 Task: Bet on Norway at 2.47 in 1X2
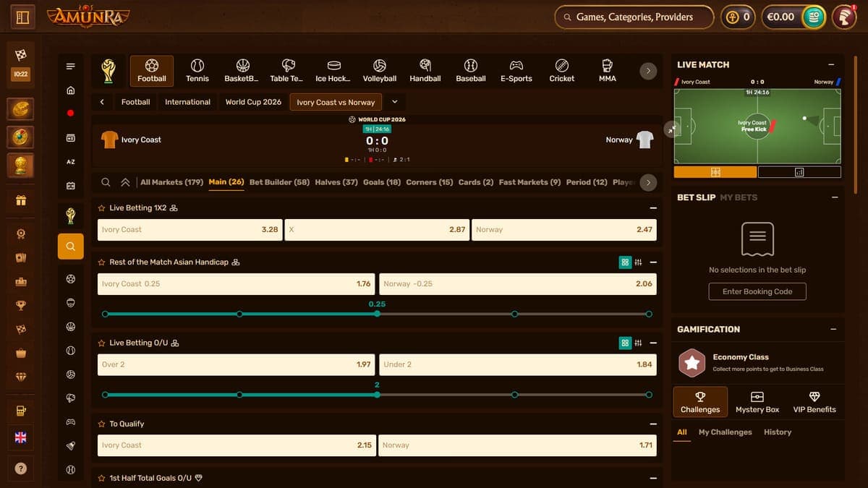click(564, 229)
